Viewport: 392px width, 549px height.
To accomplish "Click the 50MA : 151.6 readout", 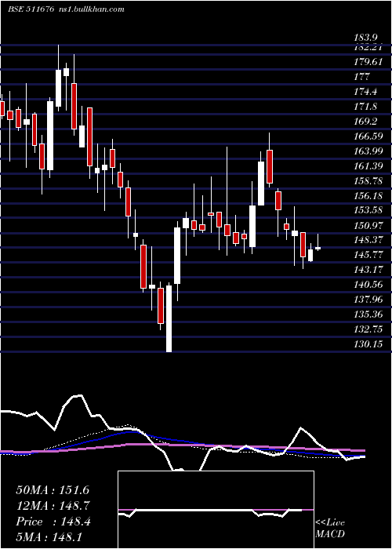I will 53,490.
